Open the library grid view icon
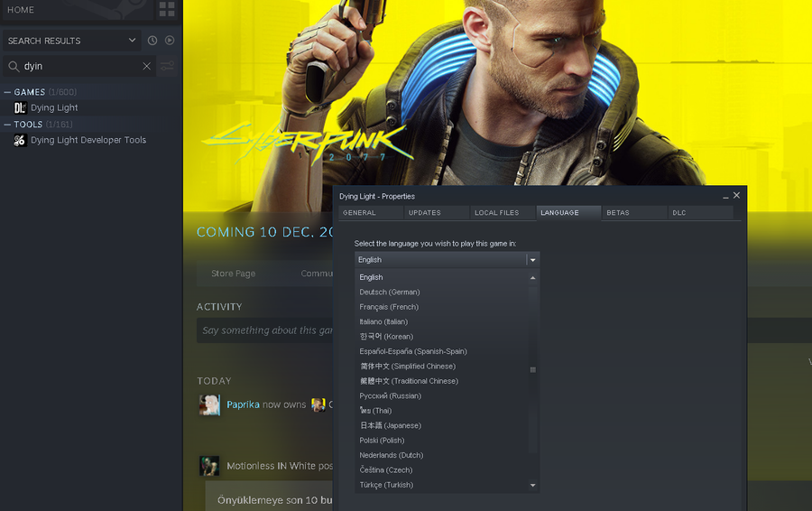The width and height of the screenshot is (812, 511). point(167,9)
